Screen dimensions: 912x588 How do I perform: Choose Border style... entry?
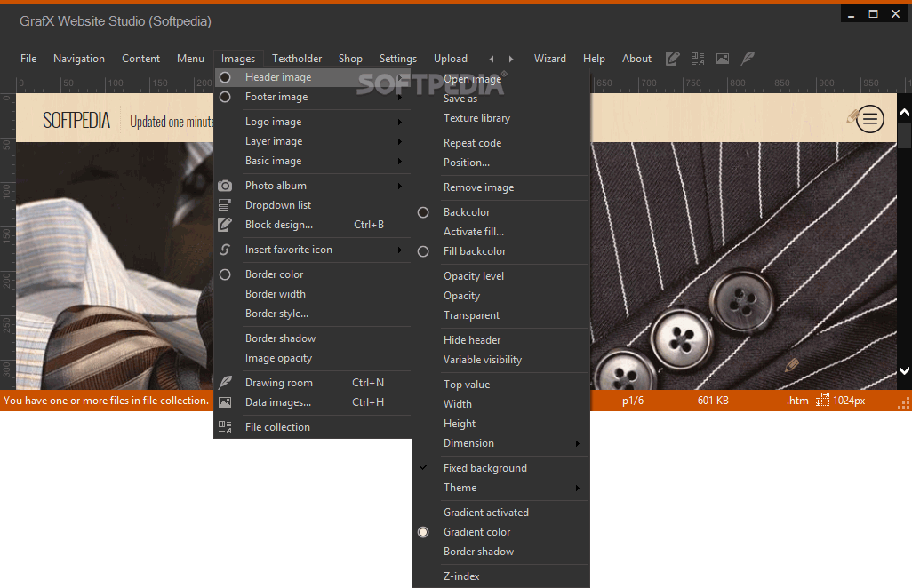(x=276, y=314)
